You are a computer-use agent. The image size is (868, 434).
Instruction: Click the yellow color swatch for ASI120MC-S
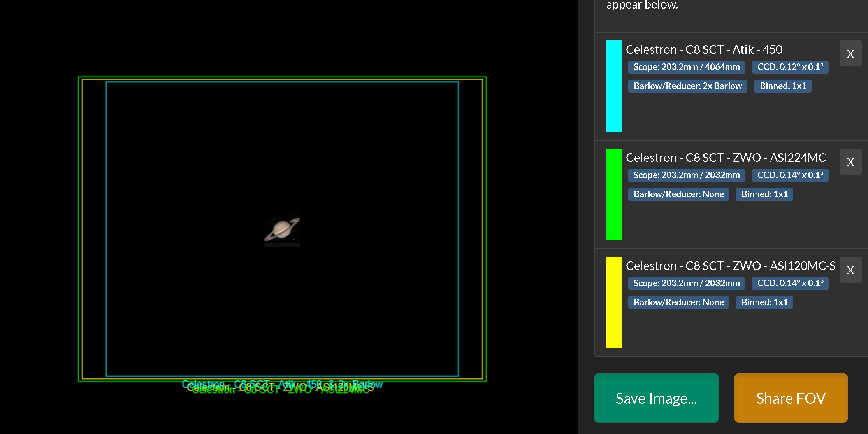[x=614, y=303]
